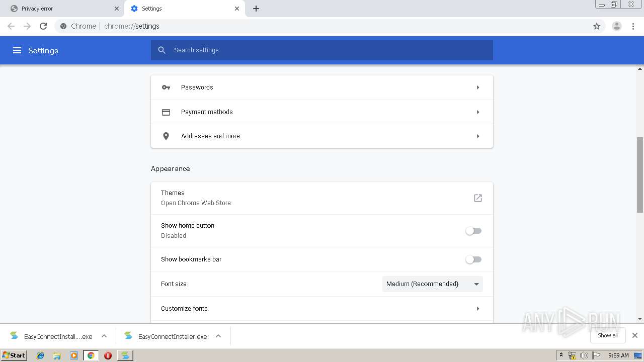Bookmark this page with star icon
Viewport: 644px width, 362px height.
[x=597, y=26]
